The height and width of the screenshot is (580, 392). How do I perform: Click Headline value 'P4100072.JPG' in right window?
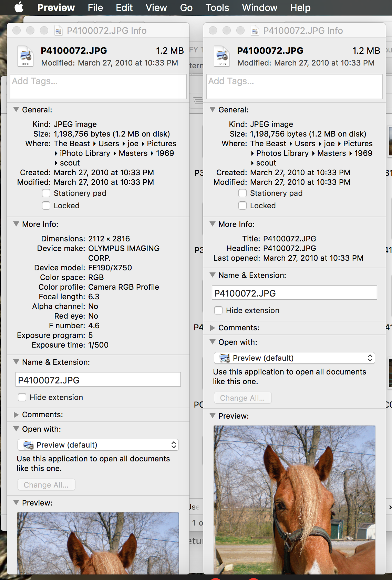point(290,248)
